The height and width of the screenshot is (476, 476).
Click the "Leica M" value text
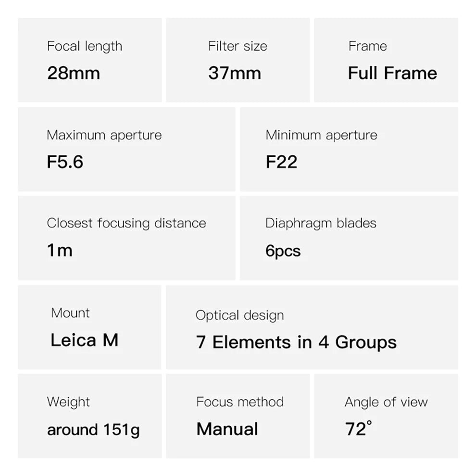point(84,340)
